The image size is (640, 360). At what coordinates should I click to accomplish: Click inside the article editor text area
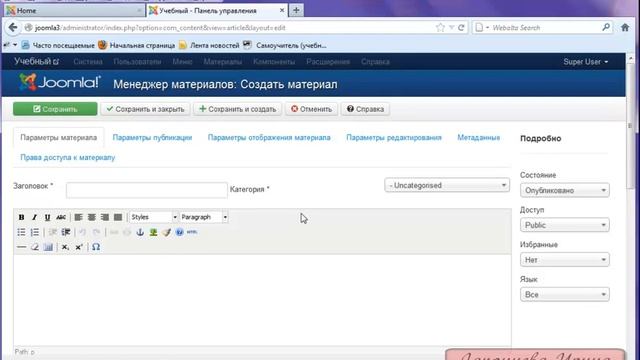pyautogui.click(x=262, y=300)
